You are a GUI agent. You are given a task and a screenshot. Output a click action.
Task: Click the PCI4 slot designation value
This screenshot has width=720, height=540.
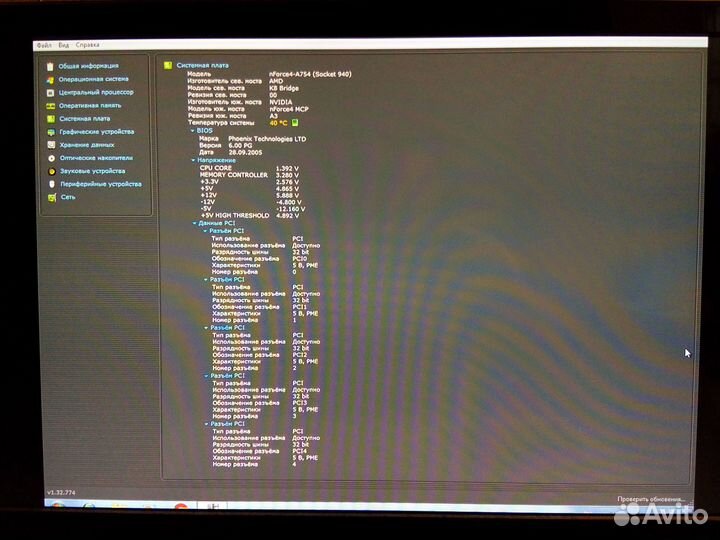[299, 451]
